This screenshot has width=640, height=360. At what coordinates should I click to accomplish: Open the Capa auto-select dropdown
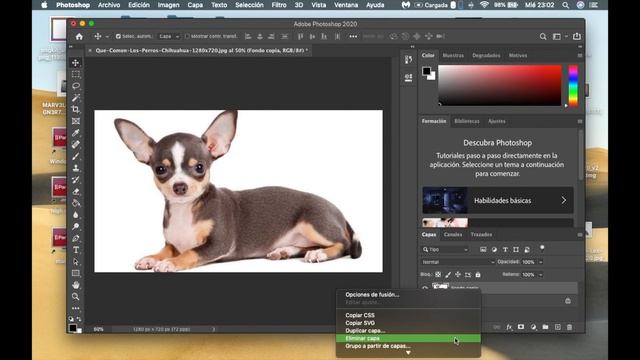click(x=169, y=36)
